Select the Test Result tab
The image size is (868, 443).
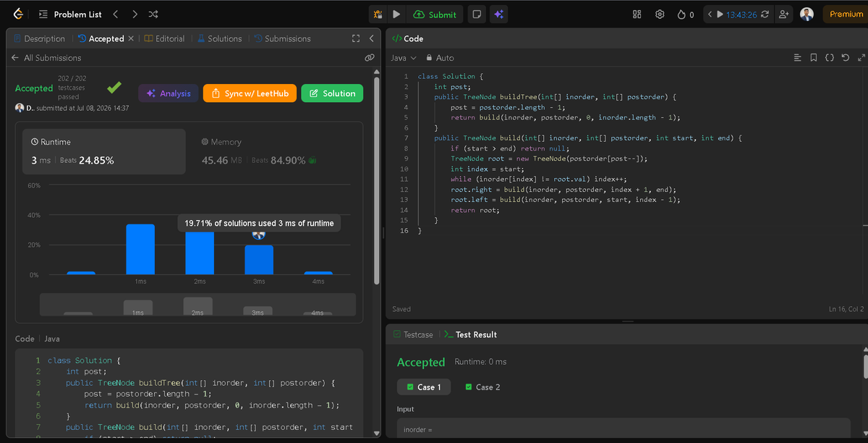tap(471, 334)
